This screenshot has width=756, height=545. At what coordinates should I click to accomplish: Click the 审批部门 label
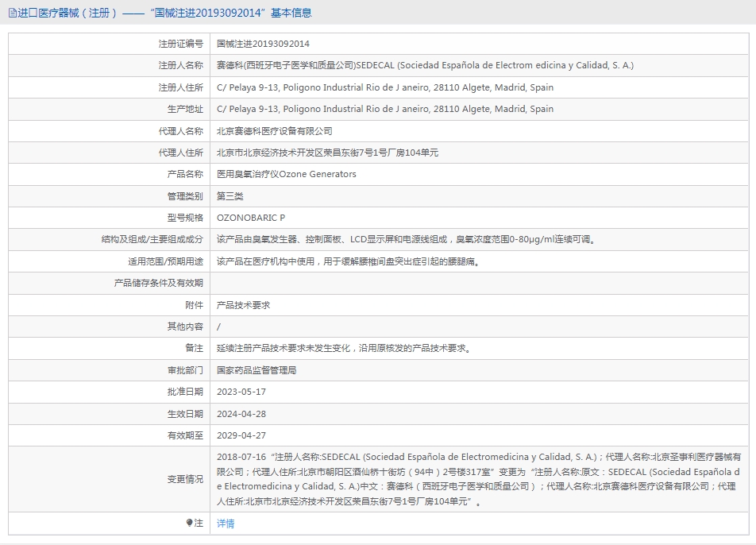(x=185, y=370)
